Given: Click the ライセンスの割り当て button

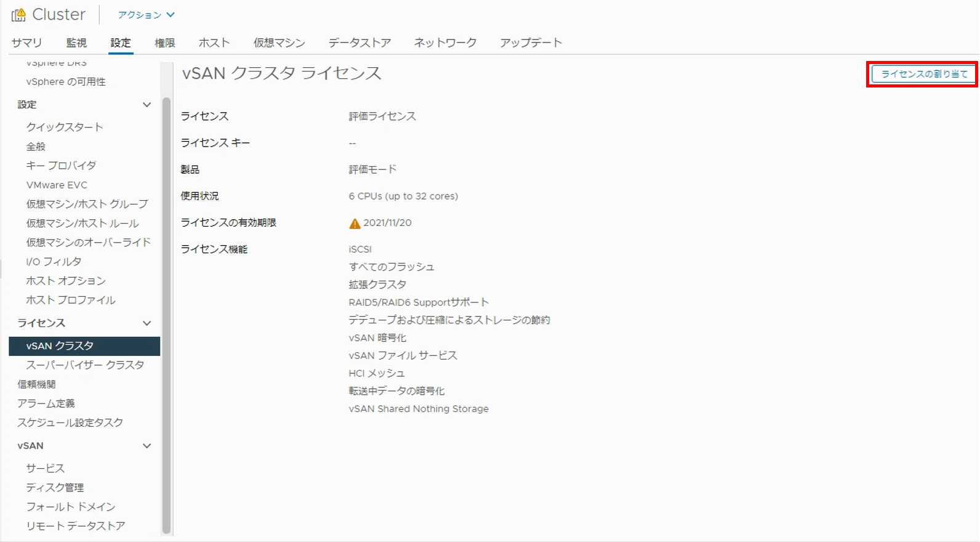Looking at the screenshot, I should point(924,74).
